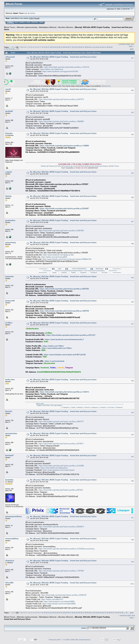
Task: View profile icon under herfie.chen's user info
Action: click(x=7, y=400)
